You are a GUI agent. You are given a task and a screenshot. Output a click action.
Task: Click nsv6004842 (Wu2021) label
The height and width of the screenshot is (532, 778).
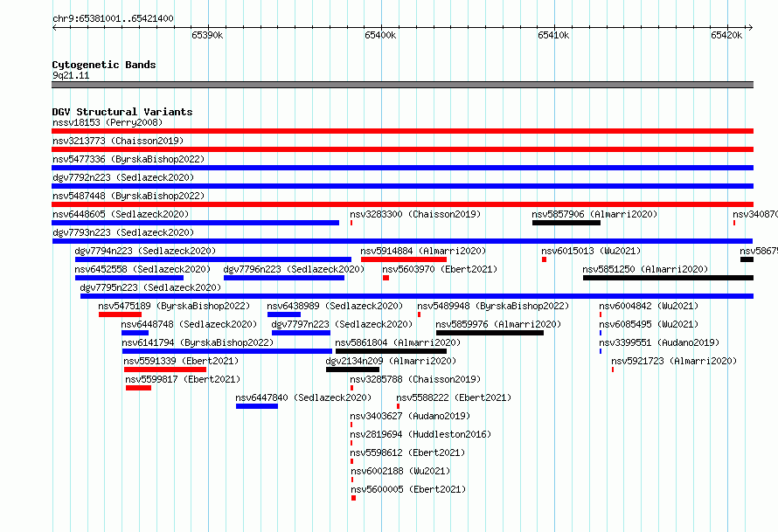(x=649, y=306)
